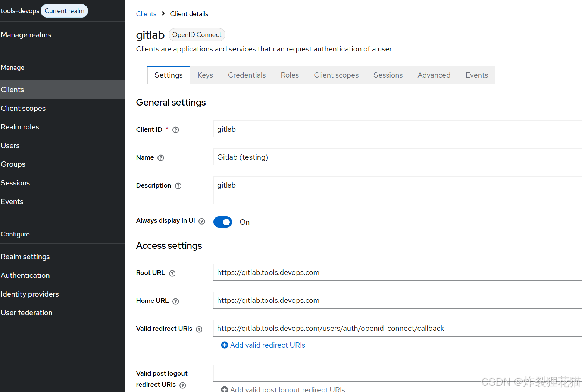Open Identity providers in sidebar
Image resolution: width=582 pixels, height=392 pixels.
pos(62,294)
